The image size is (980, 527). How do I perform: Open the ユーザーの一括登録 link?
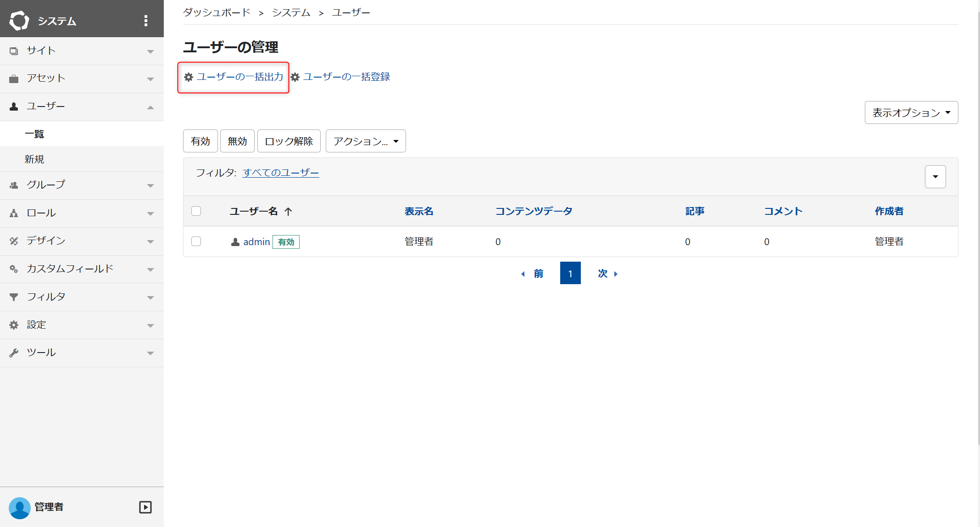point(346,77)
